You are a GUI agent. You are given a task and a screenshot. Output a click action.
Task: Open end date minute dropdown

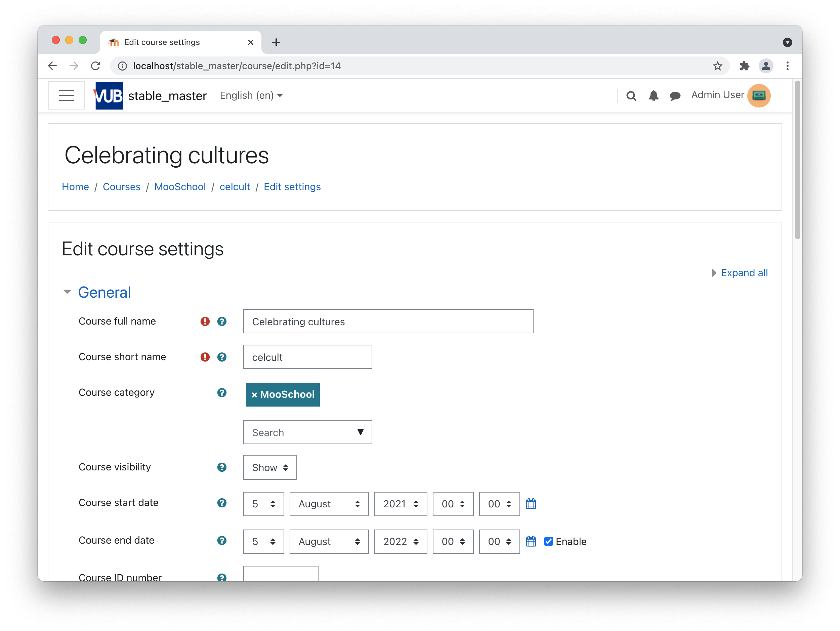pyautogui.click(x=499, y=541)
